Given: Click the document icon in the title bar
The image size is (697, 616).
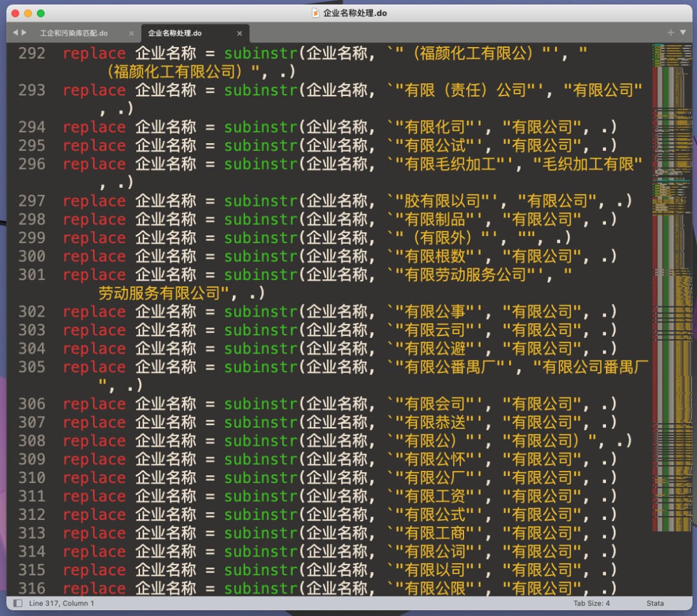Looking at the screenshot, I should coord(315,13).
